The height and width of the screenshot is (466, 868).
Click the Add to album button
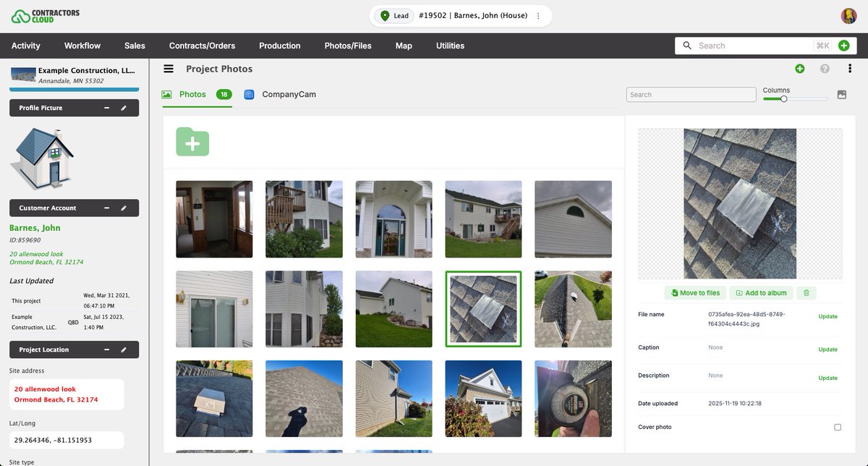[x=761, y=293]
